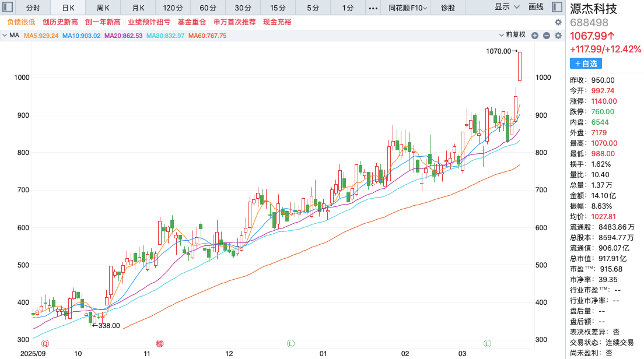Toggle the left panel layout icon
Screen dimensions: 644x359
[x=6, y=7]
